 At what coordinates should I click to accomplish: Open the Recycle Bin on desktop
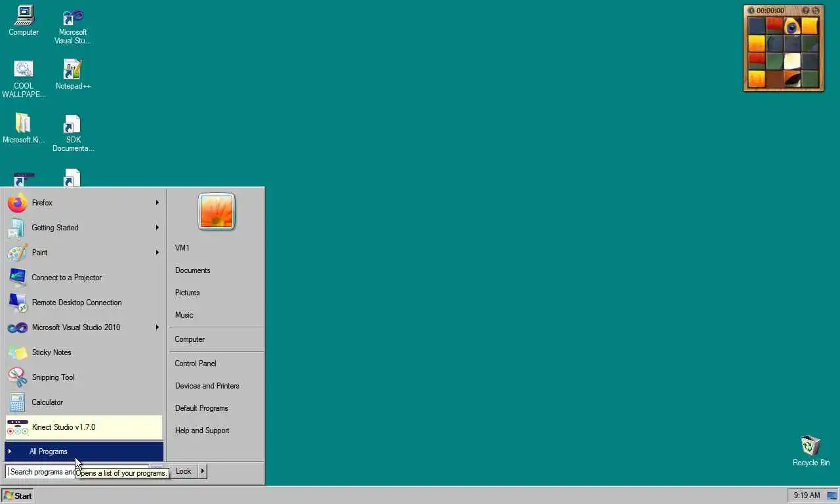point(811,451)
